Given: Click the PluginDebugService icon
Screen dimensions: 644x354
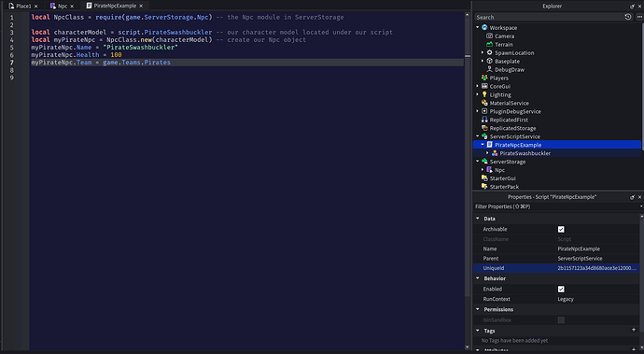Looking at the screenshot, I should coord(484,111).
